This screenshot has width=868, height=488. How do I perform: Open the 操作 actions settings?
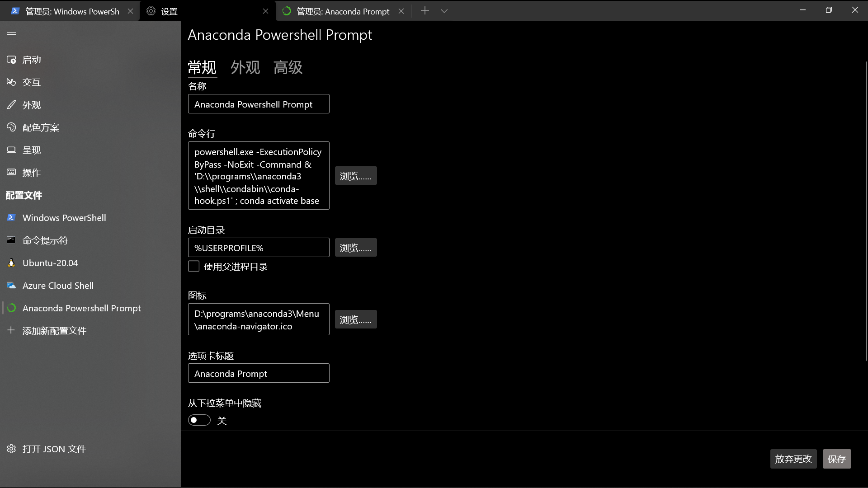pos(32,172)
